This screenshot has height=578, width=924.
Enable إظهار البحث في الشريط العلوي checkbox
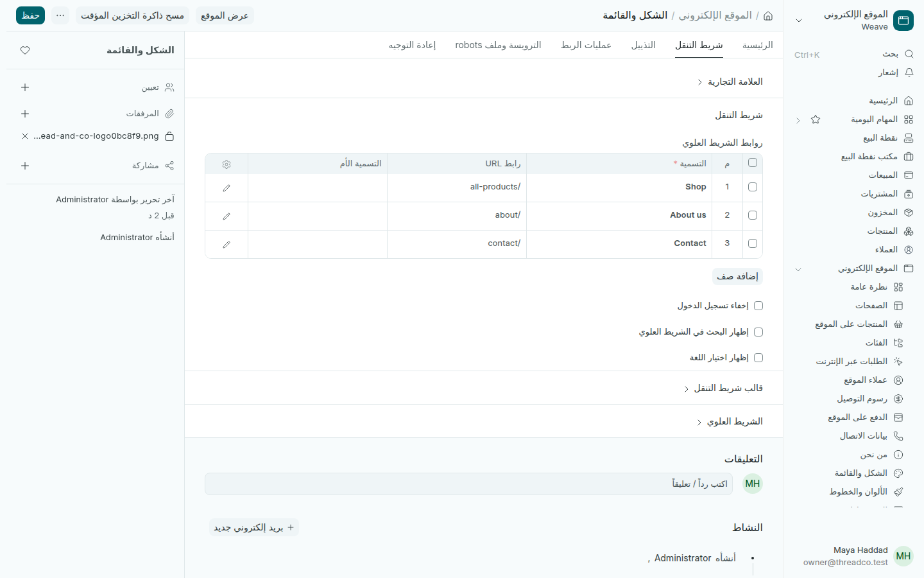[758, 332]
